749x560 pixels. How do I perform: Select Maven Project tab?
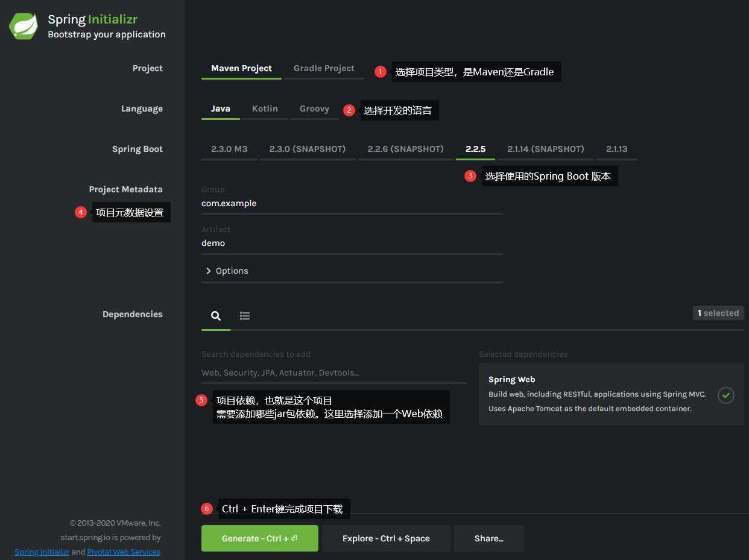click(241, 69)
